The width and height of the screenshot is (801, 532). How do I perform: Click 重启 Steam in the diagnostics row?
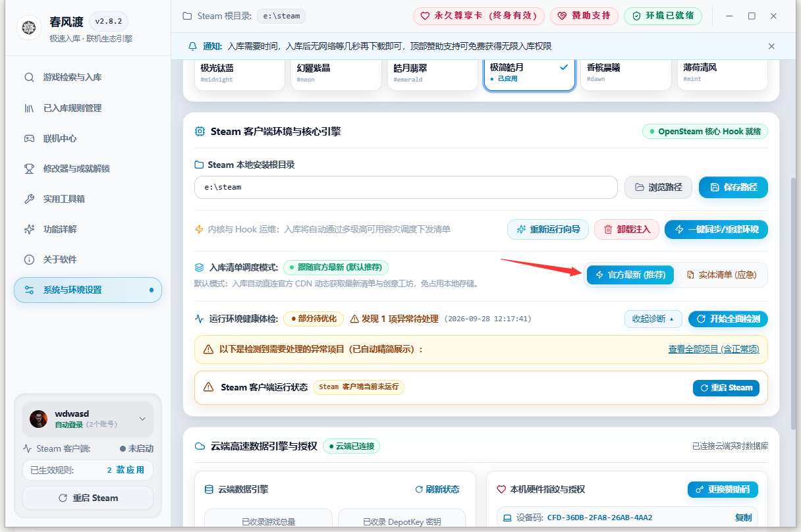click(x=726, y=388)
